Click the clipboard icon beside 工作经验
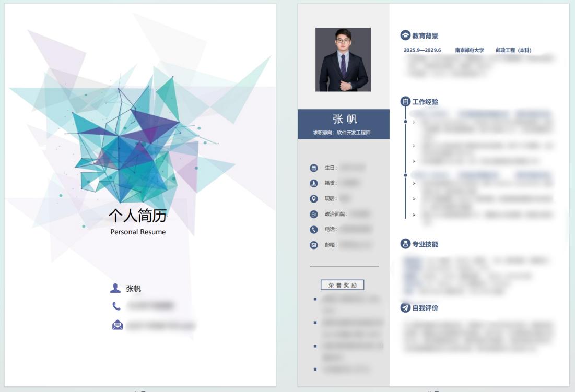 (x=405, y=101)
